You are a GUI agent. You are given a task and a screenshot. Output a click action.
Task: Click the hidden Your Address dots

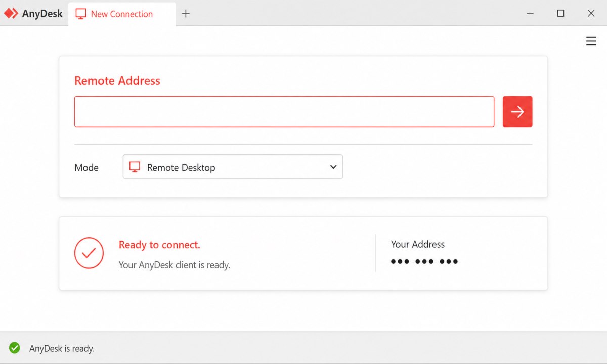pos(424,262)
